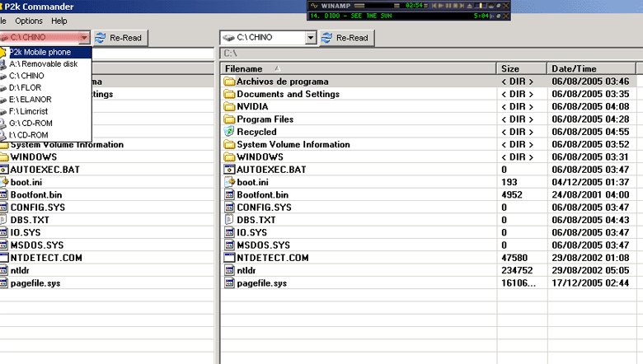Click right panel AUTOEXEC.BAT file icon

pyautogui.click(x=229, y=169)
